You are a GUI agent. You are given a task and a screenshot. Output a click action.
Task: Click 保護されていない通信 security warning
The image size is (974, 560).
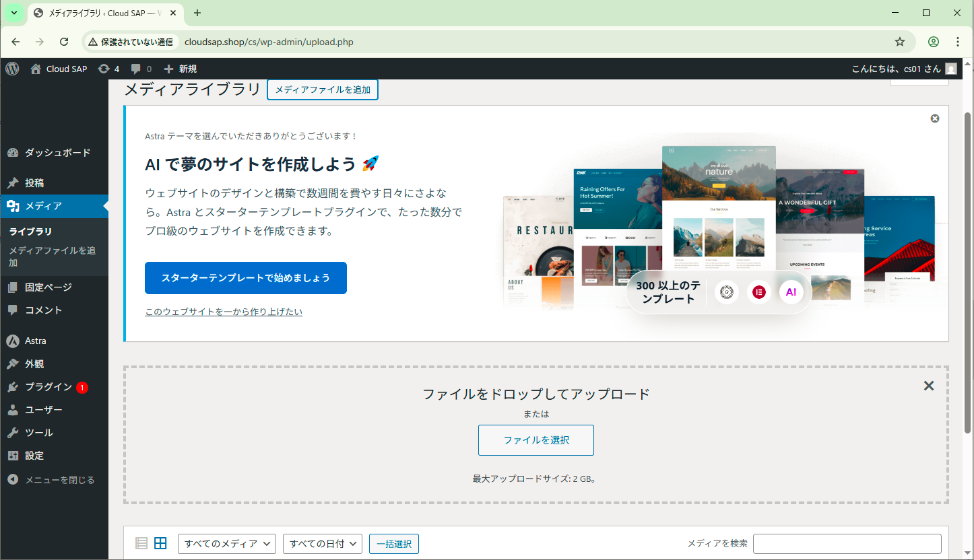click(x=131, y=42)
